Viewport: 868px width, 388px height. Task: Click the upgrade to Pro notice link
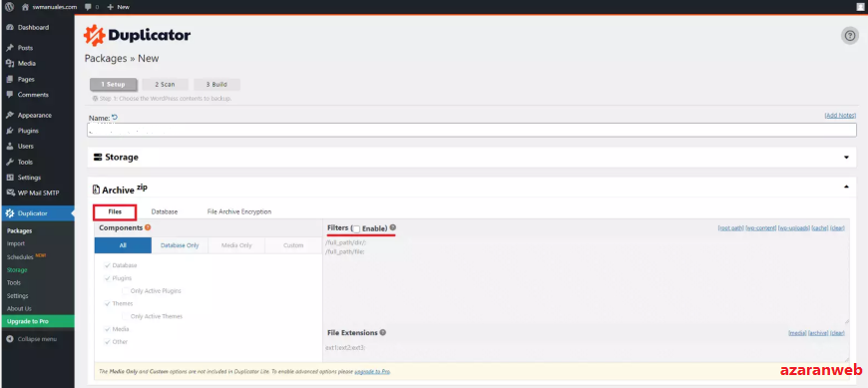(372, 372)
